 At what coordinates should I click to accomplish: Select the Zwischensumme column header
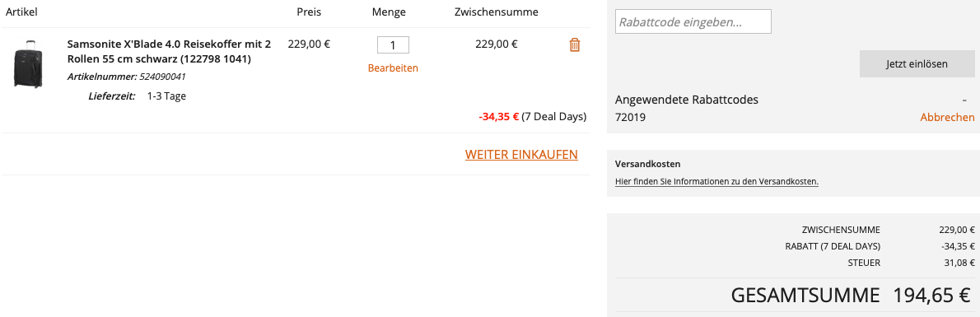click(x=497, y=12)
